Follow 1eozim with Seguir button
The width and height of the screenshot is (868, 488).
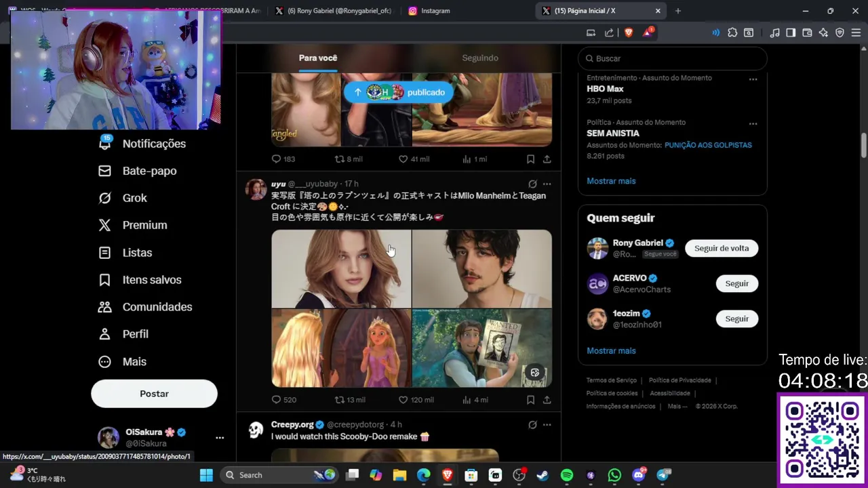coord(737,319)
